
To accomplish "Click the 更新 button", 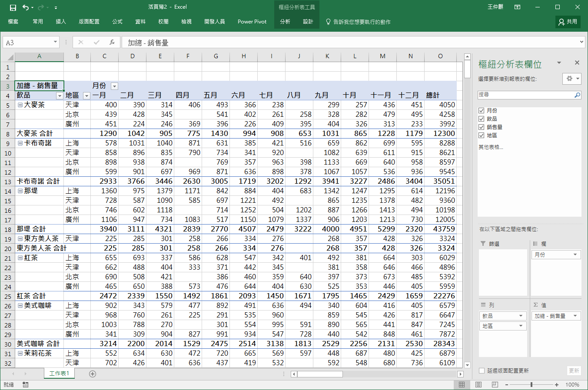I will (574, 370).
